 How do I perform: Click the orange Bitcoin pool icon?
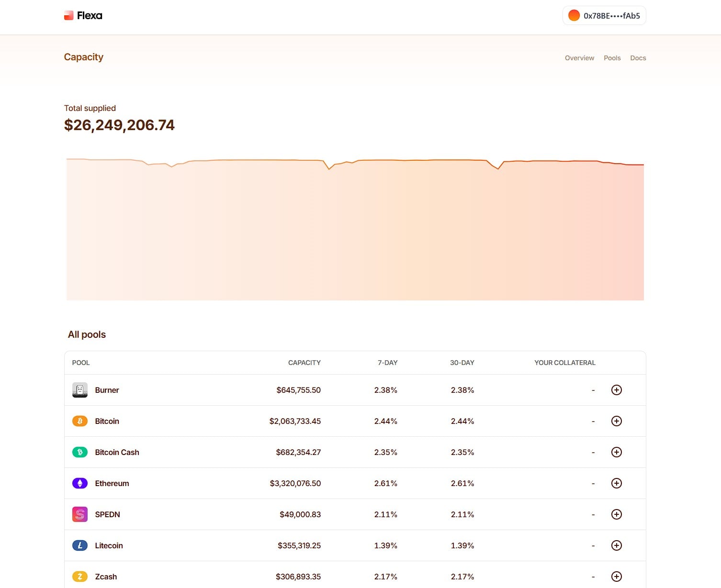click(80, 421)
